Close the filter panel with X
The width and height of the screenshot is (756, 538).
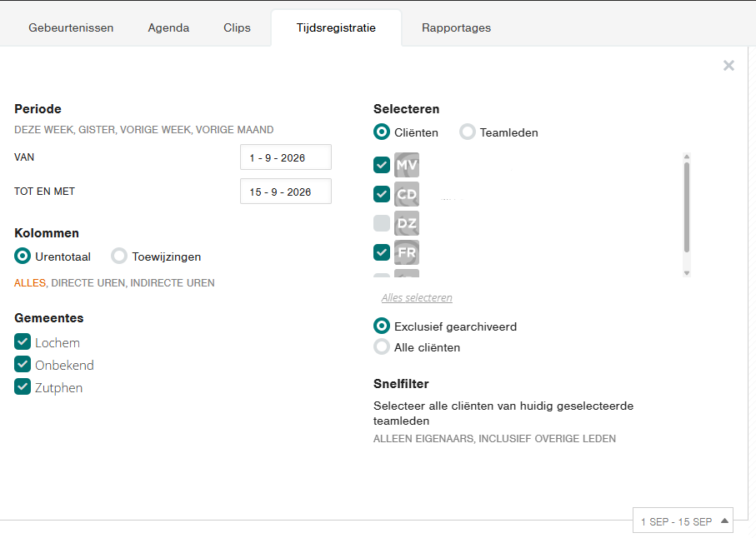pos(728,66)
